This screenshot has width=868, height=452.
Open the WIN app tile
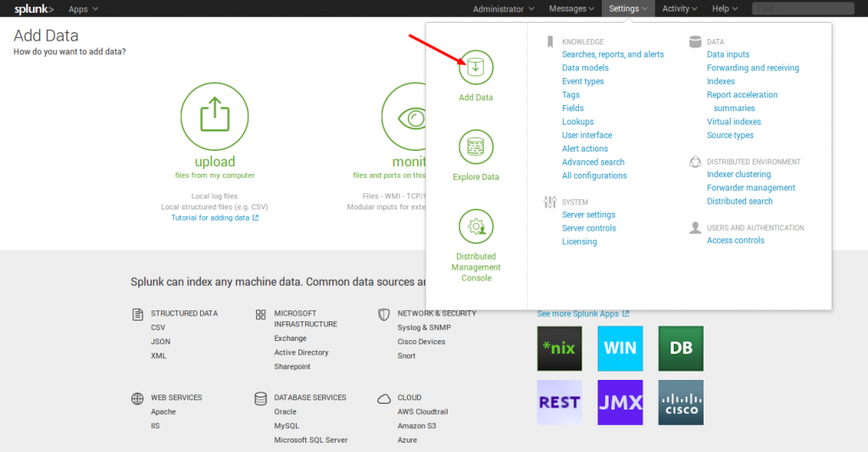[x=620, y=349]
